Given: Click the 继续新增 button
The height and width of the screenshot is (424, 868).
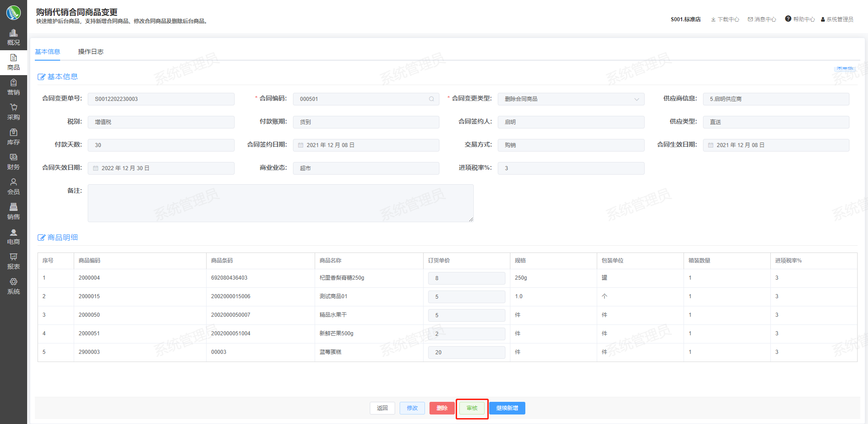Looking at the screenshot, I should 507,408.
